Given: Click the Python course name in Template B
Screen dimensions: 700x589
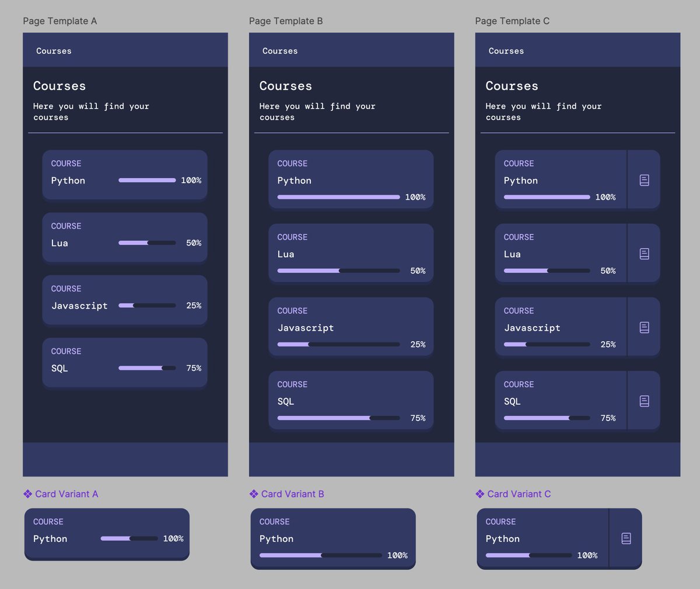Looking at the screenshot, I should coord(295,181).
